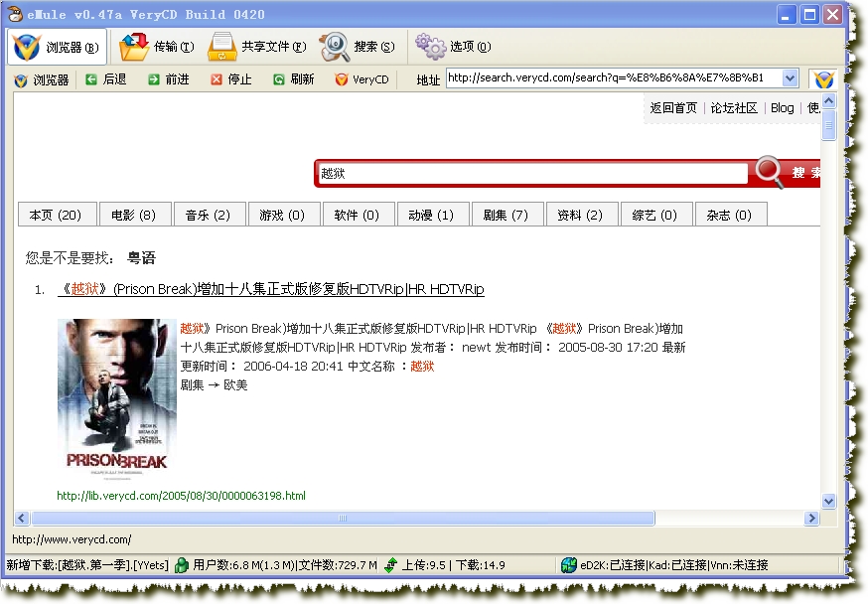Select the 杂志 (0) tab
Viewport: 868px width, 604px height.
[x=730, y=215]
